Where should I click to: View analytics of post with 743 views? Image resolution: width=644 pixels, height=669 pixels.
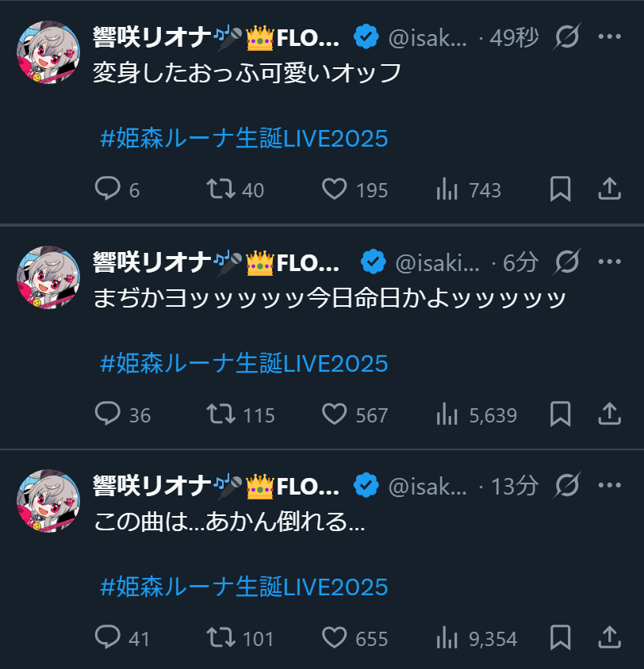tap(447, 189)
